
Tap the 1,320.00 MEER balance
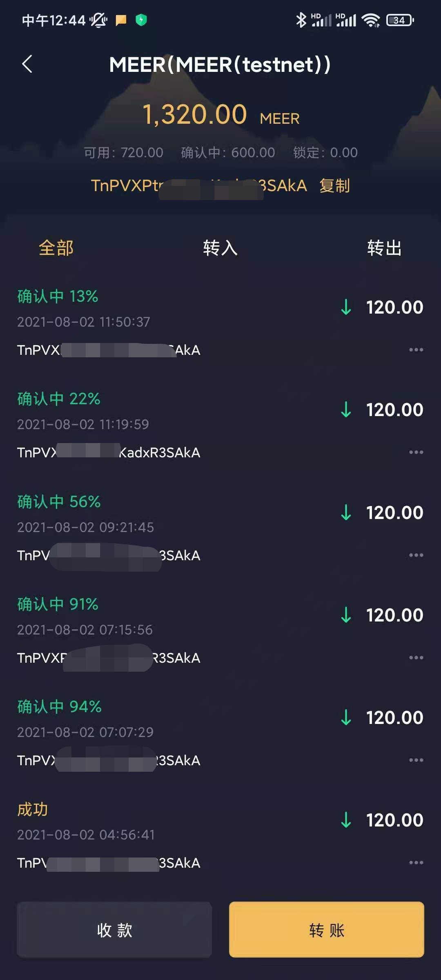[220, 114]
